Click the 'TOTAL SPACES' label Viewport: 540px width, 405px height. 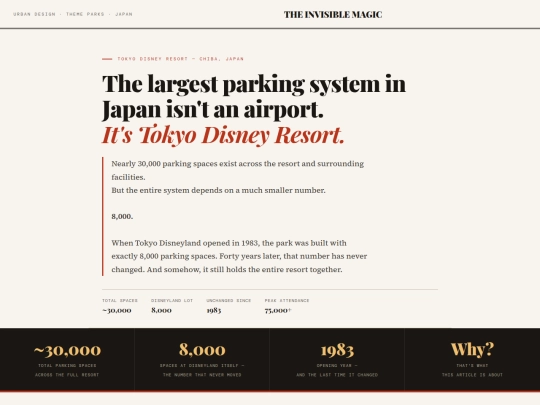coord(120,300)
